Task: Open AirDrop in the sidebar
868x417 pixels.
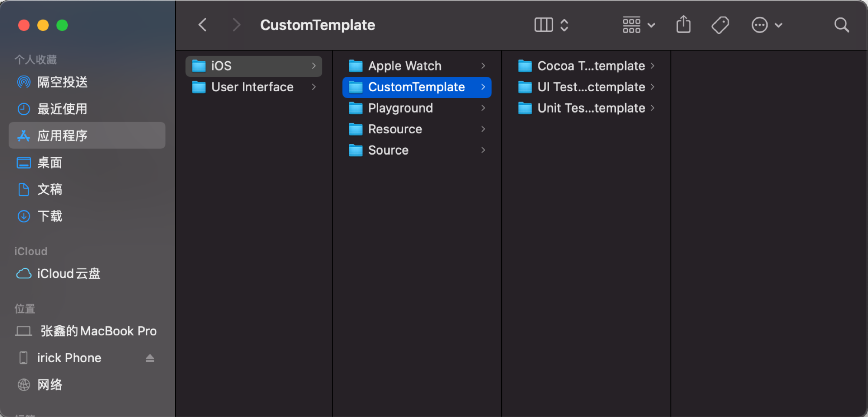Action: 62,82
